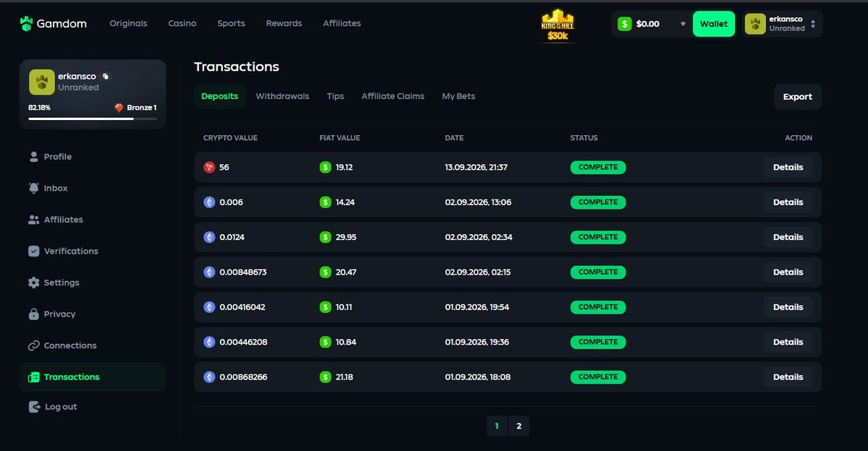Expand the user account menu arrows
The width and height of the screenshot is (868, 451).
coord(813,24)
